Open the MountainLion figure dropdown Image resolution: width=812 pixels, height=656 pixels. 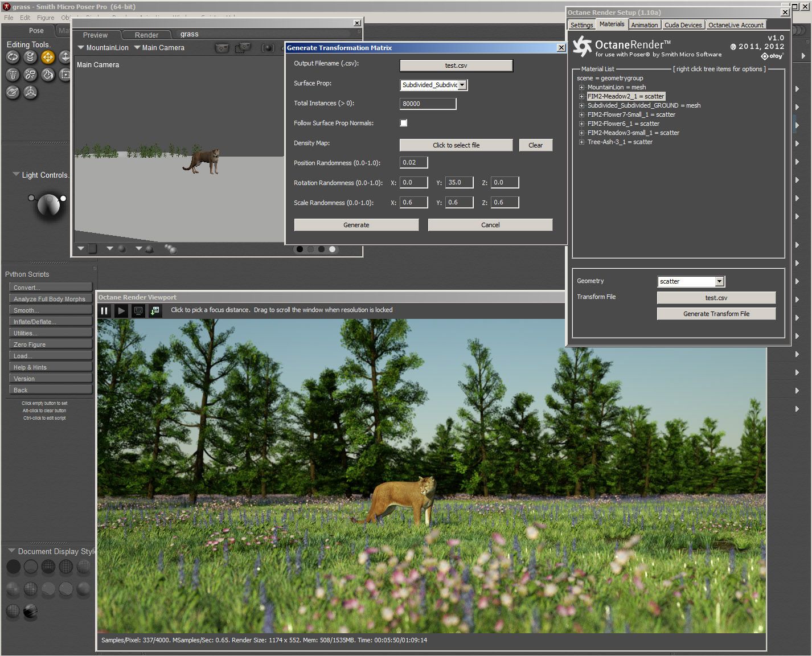(x=103, y=48)
